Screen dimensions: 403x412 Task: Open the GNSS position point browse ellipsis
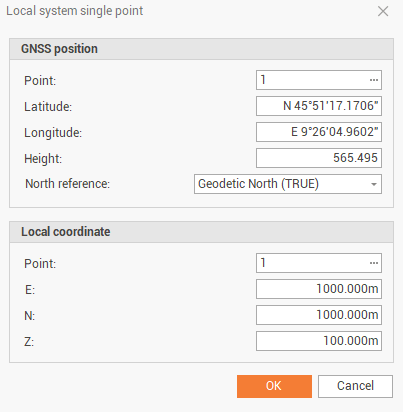point(374,80)
